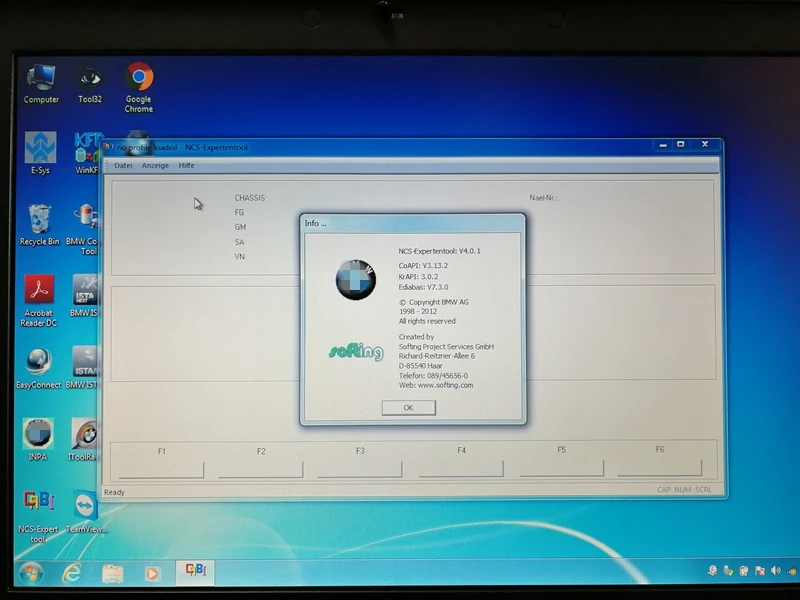
Task: Select NCS-Expertentool on the taskbar
Action: point(196,570)
